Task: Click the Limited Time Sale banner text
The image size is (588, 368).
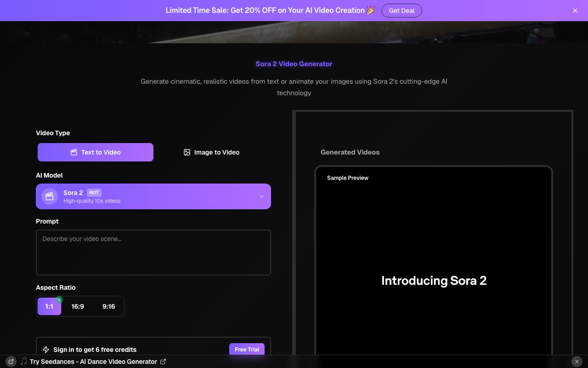Action: [x=271, y=11]
